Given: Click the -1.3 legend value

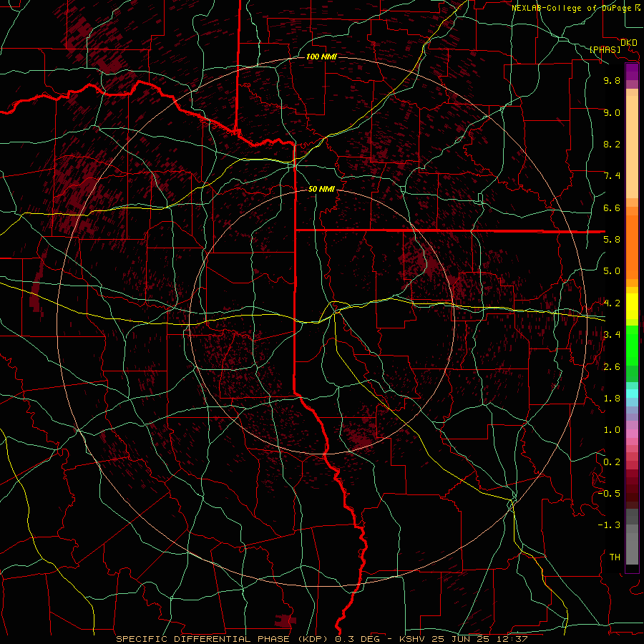Looking at the screenshot, I should coord(609,525).
